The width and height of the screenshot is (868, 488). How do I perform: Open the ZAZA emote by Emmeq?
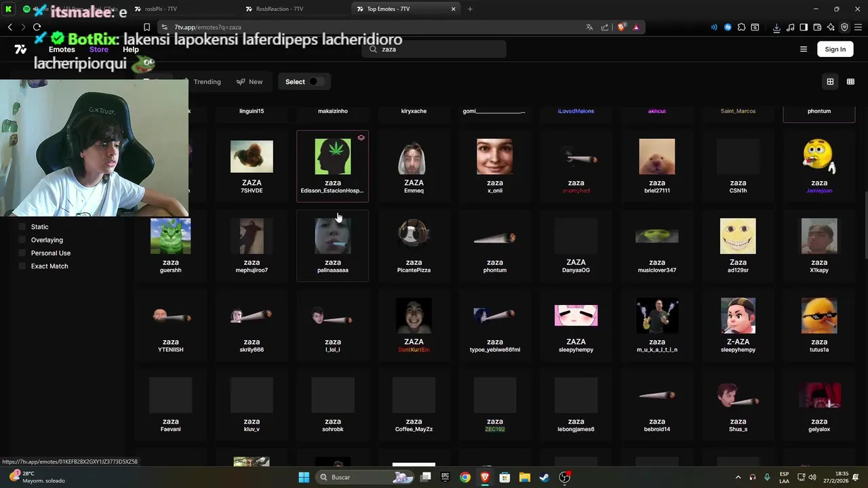(414, 166)
